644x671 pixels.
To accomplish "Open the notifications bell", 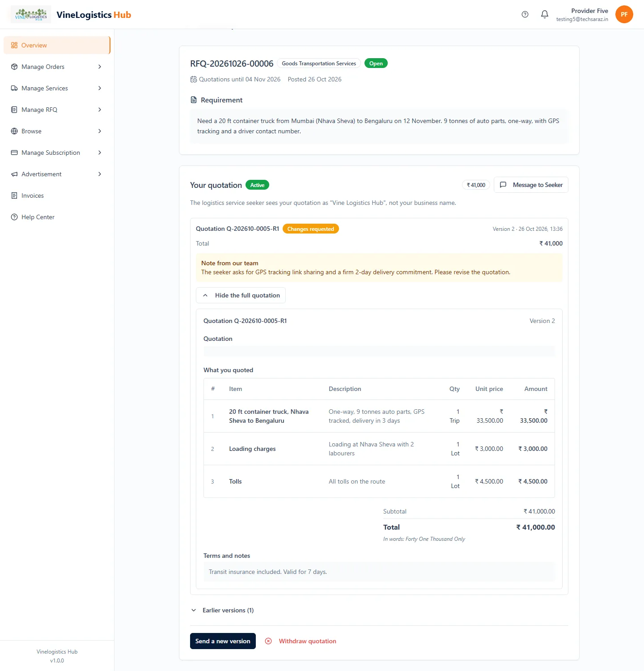I will pyautogui.click(x=545, y=14).
